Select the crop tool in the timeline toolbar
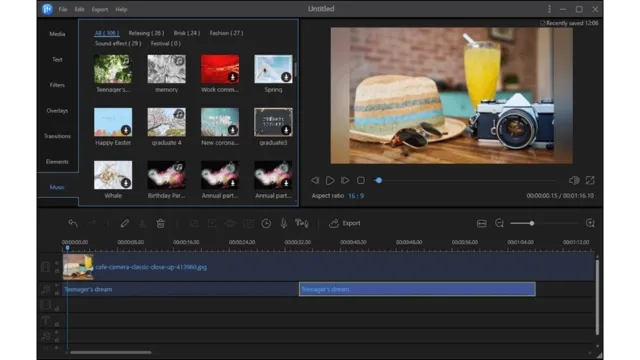Viewport: 640px width, 360px height. [x=194, y=223]
